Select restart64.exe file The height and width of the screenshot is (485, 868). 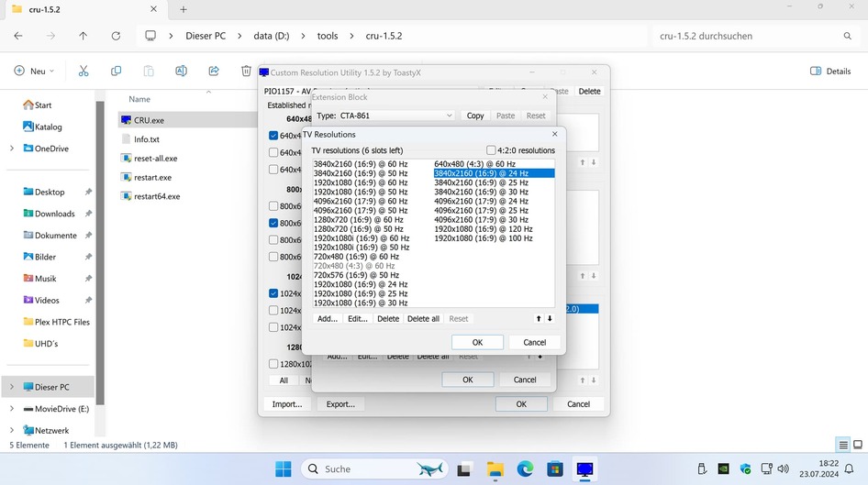coord(157,196)
